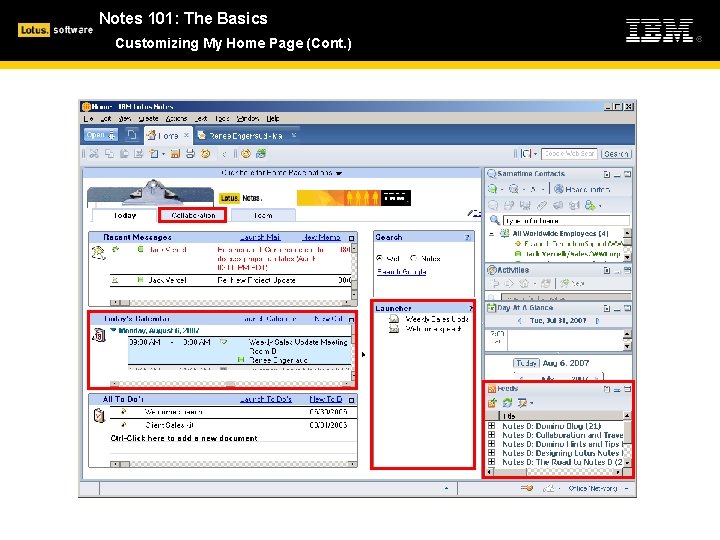Viewport: 720px width, 540px height.
Task: Select the Notes search radio button
Action: click(x=413, y=258)
